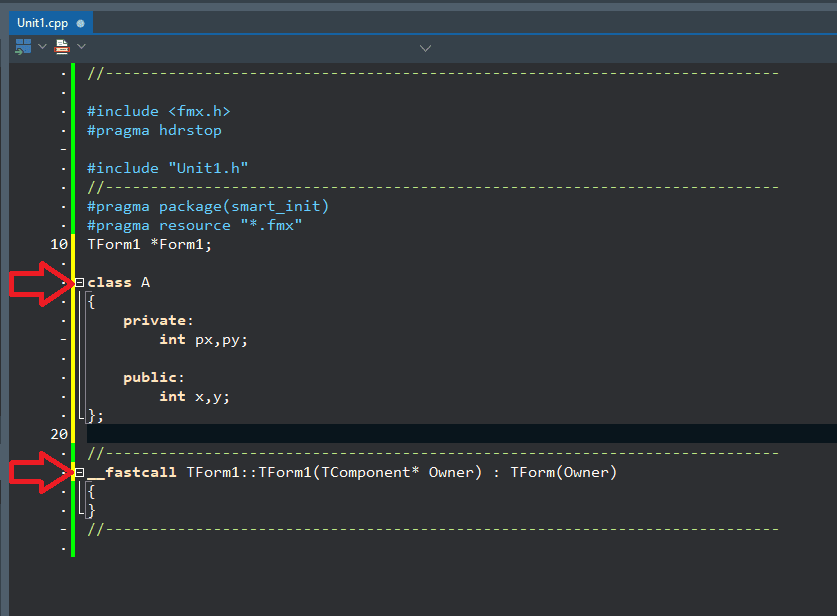Click the modified-file dot on the Unit1.cpp tab
837x616 pixels.
pyautogui.click(x=81, y=23)
